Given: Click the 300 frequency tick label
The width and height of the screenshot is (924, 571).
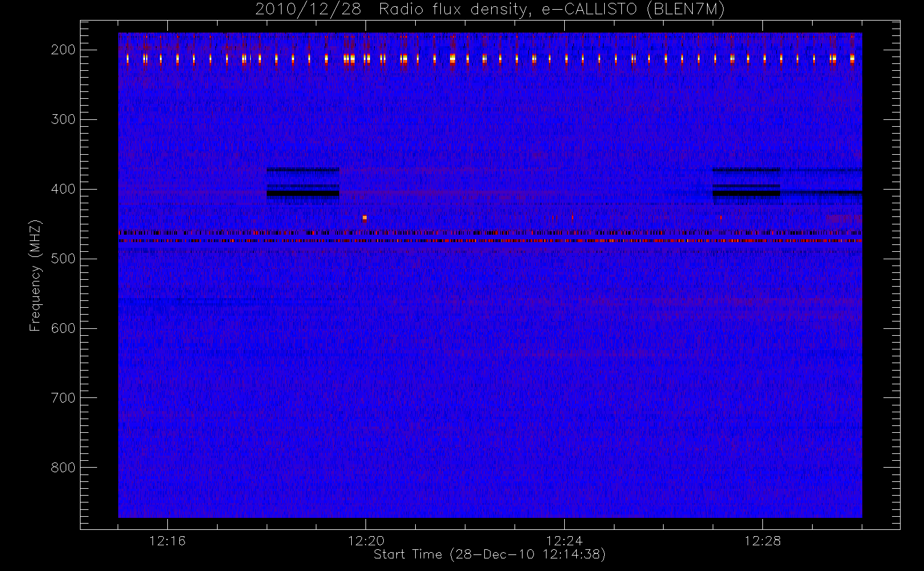Looking at the screenshot, I should click(x=63, y=119).
